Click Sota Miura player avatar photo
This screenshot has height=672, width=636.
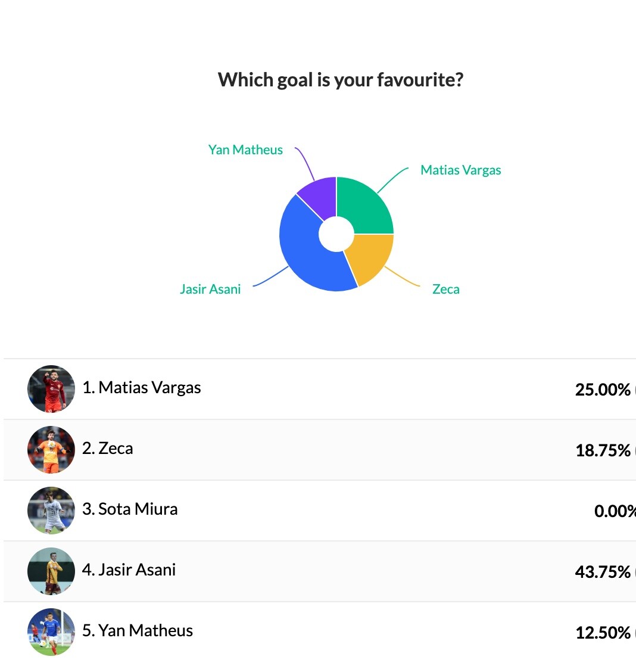pos(51,511)
